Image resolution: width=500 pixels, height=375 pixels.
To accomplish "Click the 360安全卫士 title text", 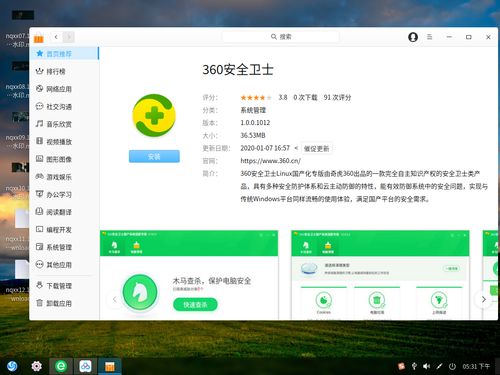I will (x=238, y=70).
